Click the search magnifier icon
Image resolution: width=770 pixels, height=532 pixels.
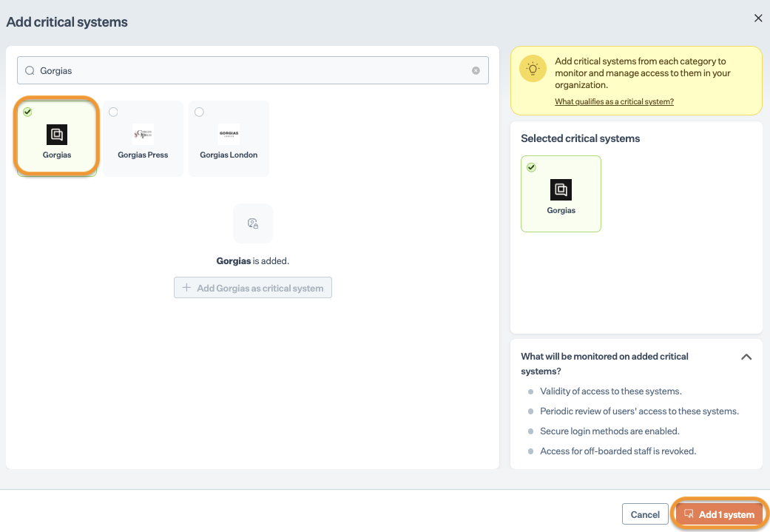(30, 71)
